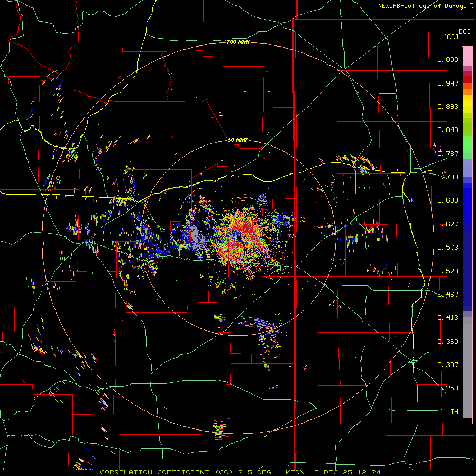Select the 0.467 legend value
Viewport: 476px width, 476px height.
(x=448, y=295)
